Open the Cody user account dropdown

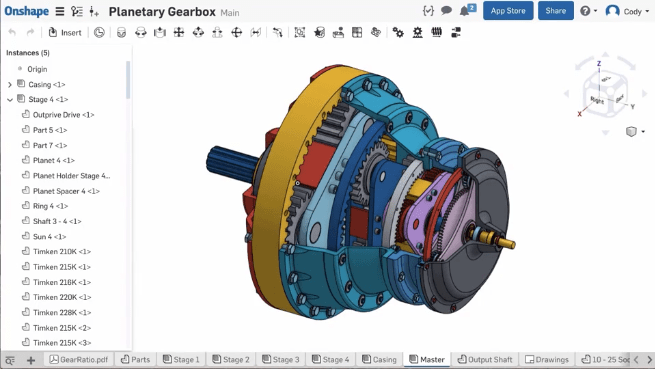(x=628, y=11)
